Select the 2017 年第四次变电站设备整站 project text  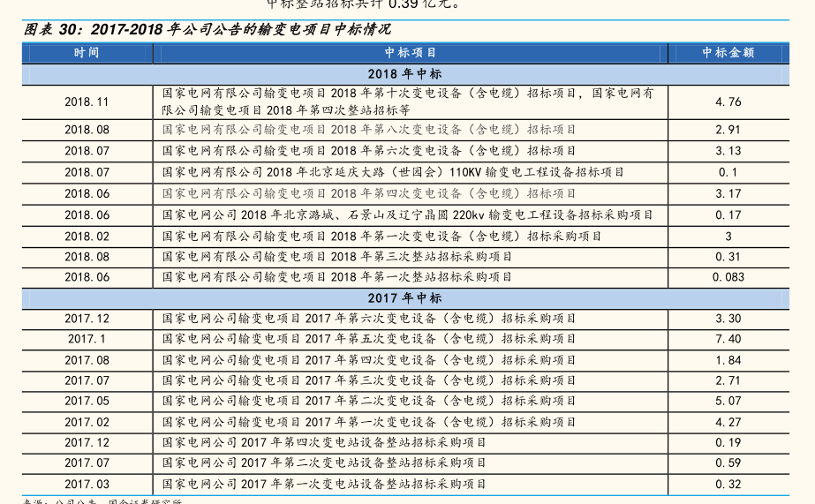pyautogui.click(x=324, y=443)
